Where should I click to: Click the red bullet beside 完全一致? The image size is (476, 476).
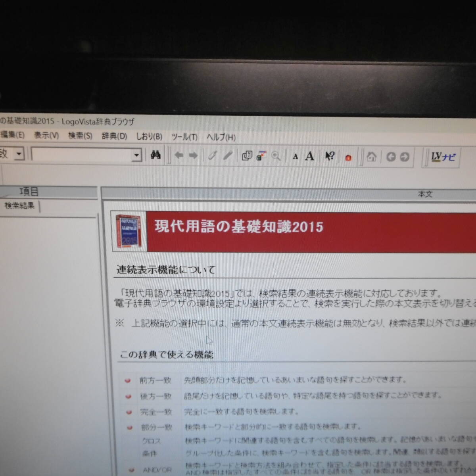129,412
